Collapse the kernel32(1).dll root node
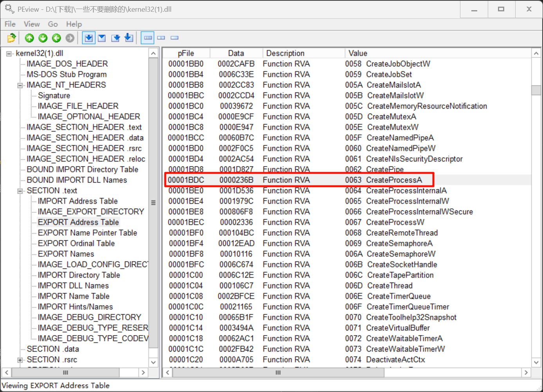 tap(9, 54)
